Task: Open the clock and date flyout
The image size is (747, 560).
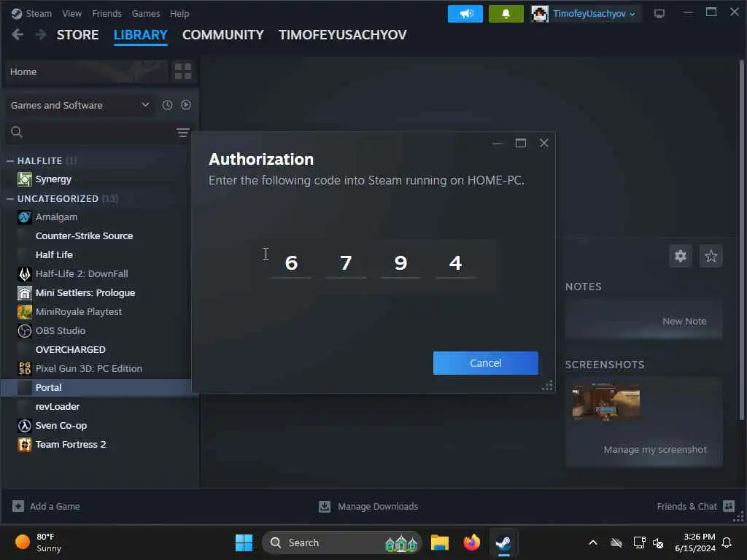Action: 694,542
